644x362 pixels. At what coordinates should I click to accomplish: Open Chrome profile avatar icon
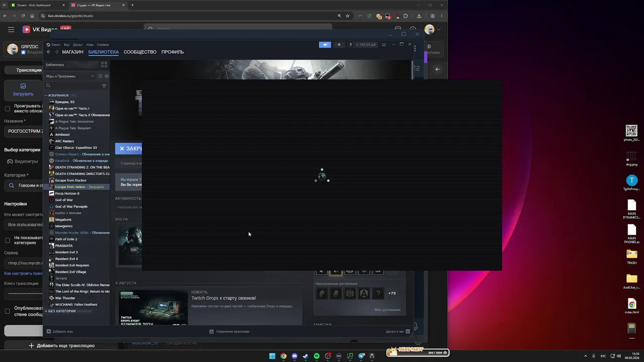point(432,16)
